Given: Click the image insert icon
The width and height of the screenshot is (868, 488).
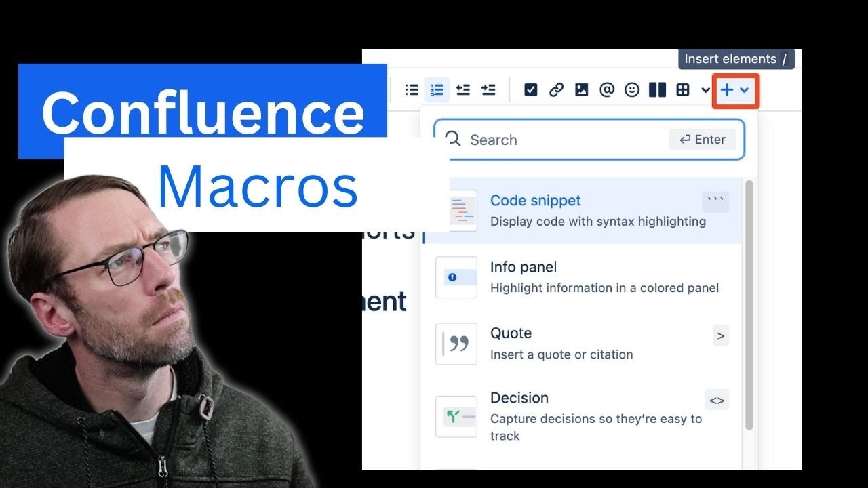Looking at the screenshot, I should (581, 89).
